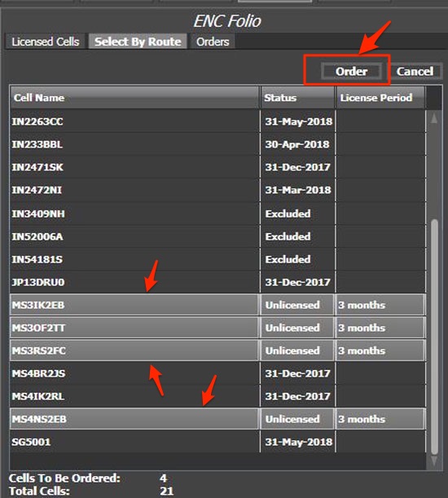448x498 pixels.
Task: Select cell row IN2263CC
Action: pos(217,121)
